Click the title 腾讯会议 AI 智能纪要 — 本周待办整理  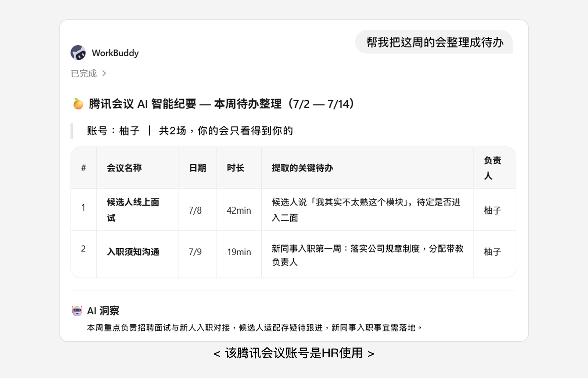[x=222, y=104]
